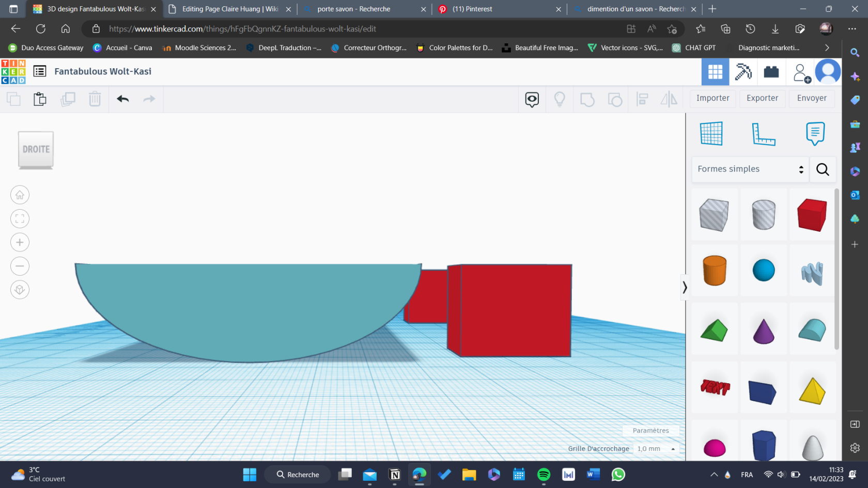868x488 pixels.
Task: Click the Fit all in view button
Action: point(20,219)
